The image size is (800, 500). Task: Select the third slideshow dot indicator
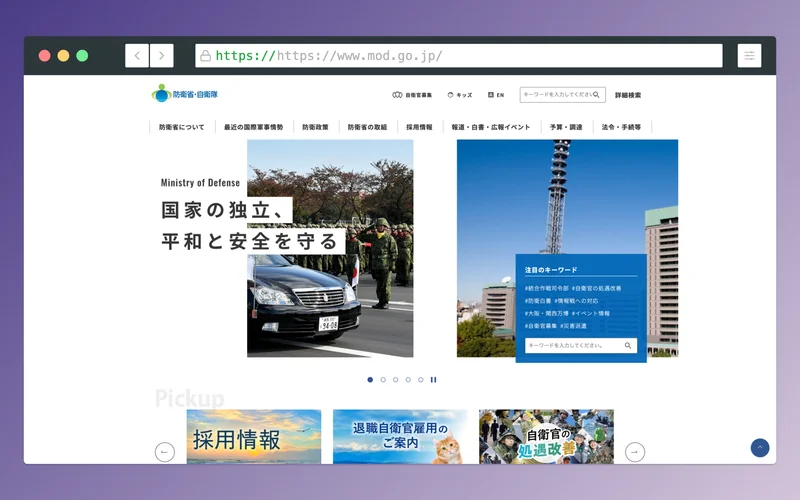tap(395, 380)
